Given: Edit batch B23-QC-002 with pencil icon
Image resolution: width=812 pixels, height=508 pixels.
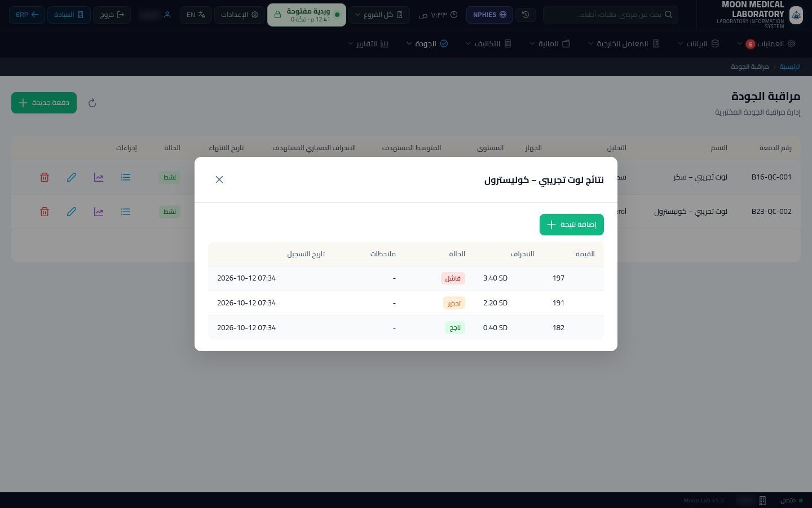Looking at the screenshot, I should [72, 212].
